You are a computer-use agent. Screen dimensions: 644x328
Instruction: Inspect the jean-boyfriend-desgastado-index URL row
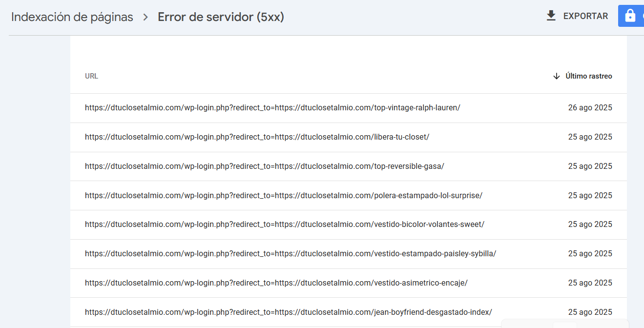click(x=288, y=312)
